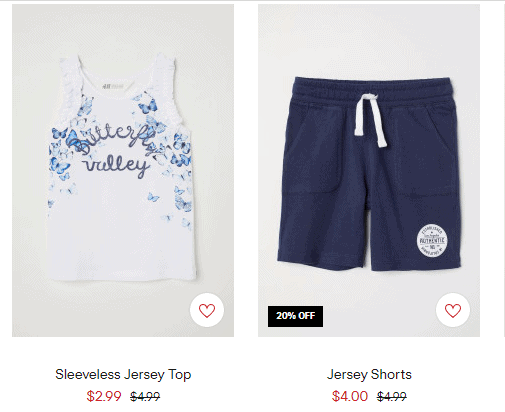
Task: Open the Sleeveless Jersey Top title link
Action: tap(123, 375)
